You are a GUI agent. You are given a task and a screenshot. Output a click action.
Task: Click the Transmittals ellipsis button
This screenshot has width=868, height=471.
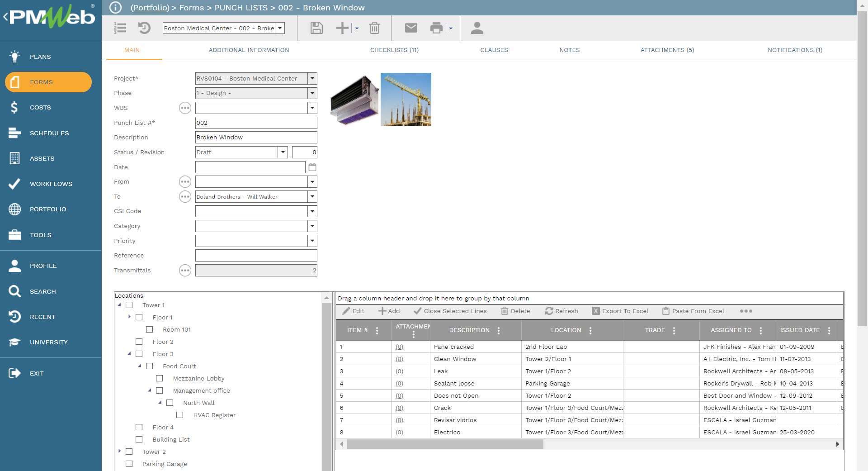click(x=185, y=270)
